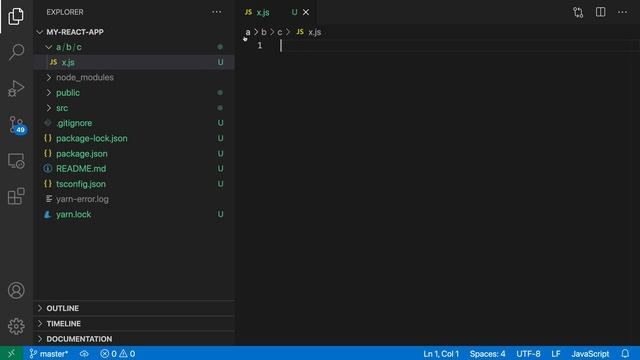The image size is (640, 360).
Task: Open package.json file
Action: click(x=134, y=154)
